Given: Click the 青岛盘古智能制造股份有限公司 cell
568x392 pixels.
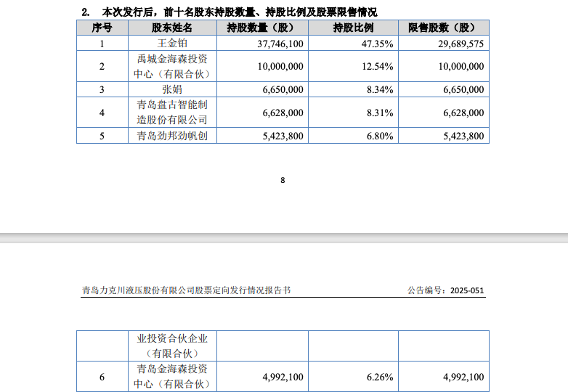Looking at the screenshot, I should (x=172, y=113).
